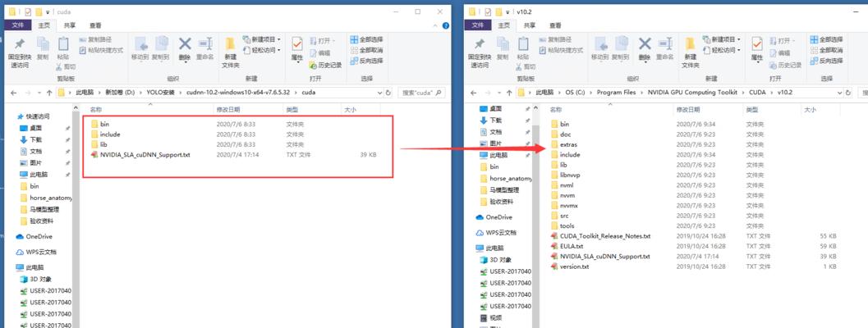Viewport: 868px width, 328px height.
Task: Click breadcrumb CUDA in v10.2 window
Action: pos(757,93)
